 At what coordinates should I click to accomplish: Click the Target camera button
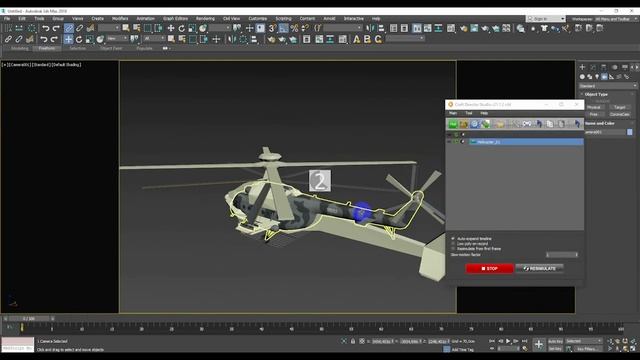click(x=620, y=107)
